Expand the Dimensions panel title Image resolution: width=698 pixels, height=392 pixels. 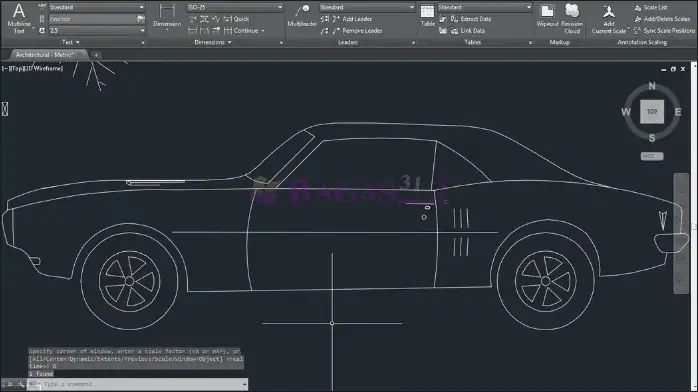point(213,42)
